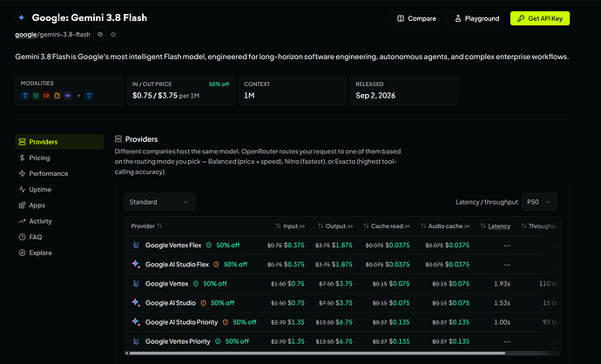601x364 pixels.
Task: Click the Google AI Studio row sparkle logo
Action: click(x=136, y=302)
